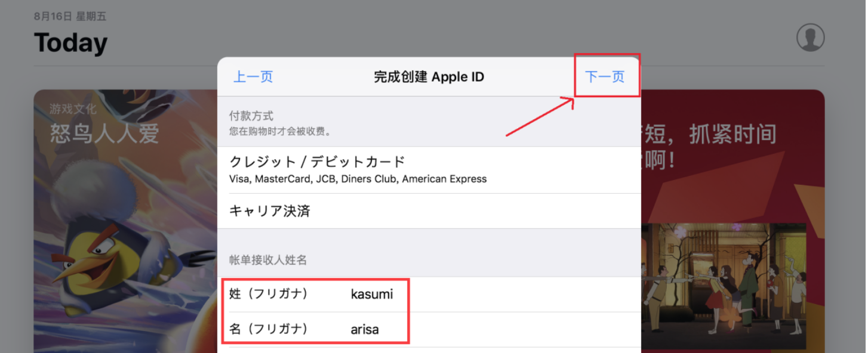Click the 游戏文化 category label
The height and width of the screenshot is (353, 868).
(73, 109)
